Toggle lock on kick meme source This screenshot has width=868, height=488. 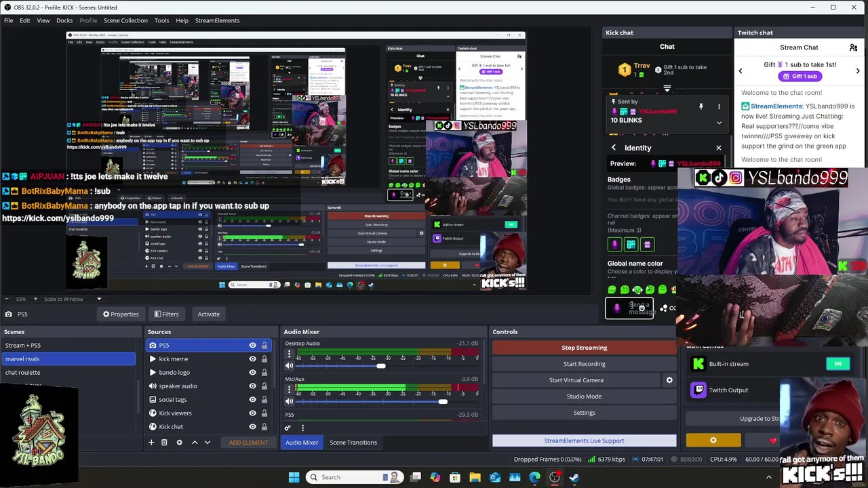[264, 359]
